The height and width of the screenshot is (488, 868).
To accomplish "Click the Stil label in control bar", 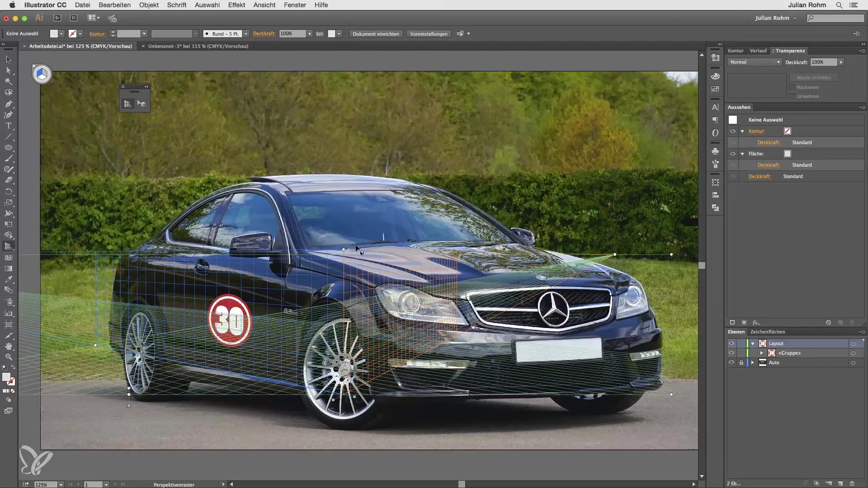I will pos(320,34).
